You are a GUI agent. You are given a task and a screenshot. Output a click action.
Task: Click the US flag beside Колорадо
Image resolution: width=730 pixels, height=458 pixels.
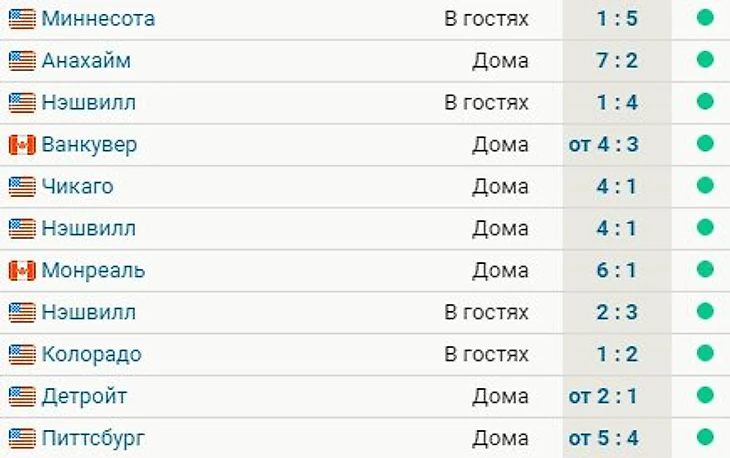(22, 354)
